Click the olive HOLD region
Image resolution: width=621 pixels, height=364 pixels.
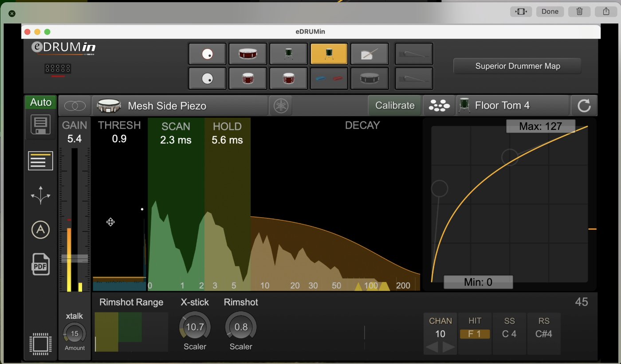tap(228, 204)
